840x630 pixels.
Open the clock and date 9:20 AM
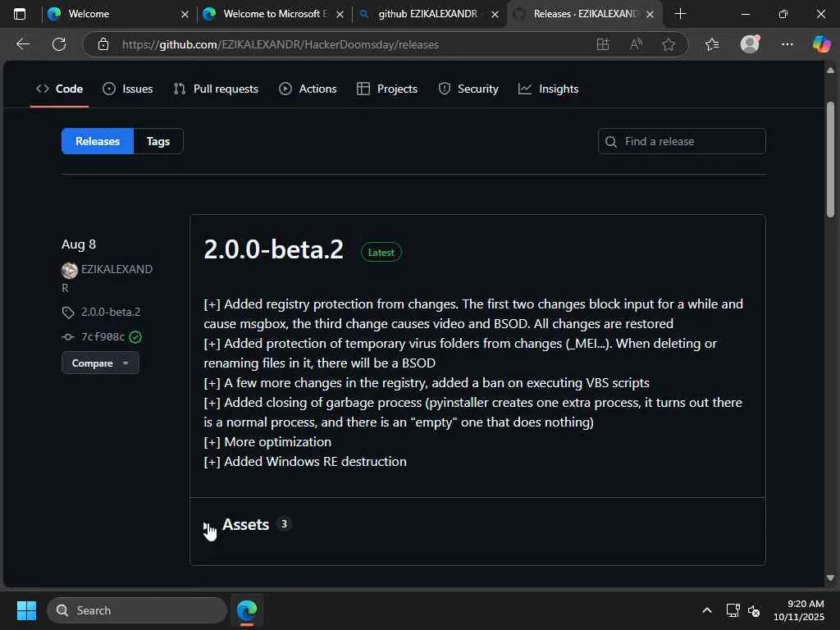pyautogui.click(x=798, y=610)
